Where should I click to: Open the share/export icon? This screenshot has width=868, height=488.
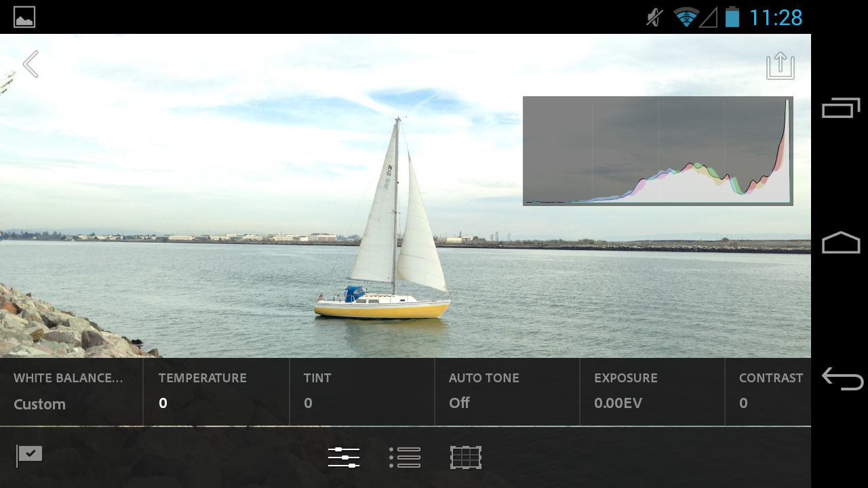[781, 66]
